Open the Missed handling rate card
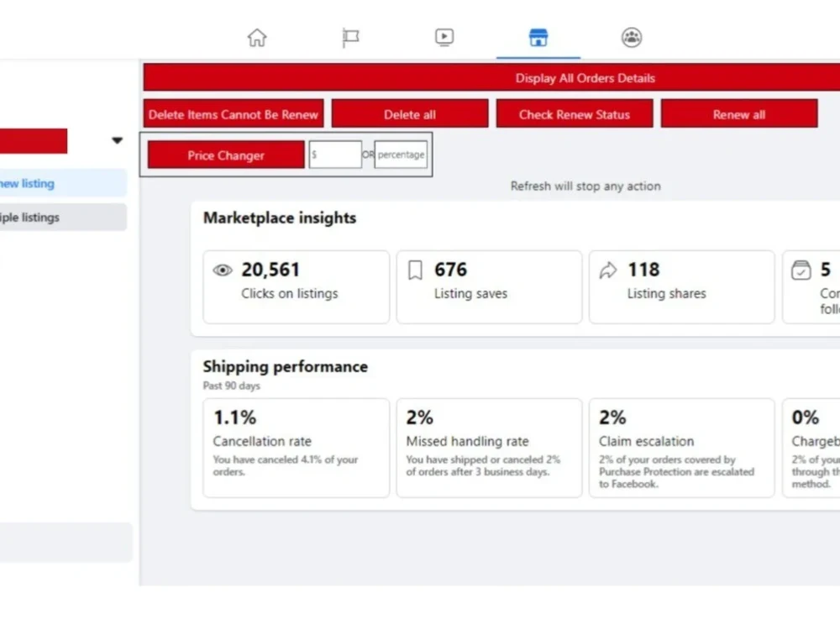 (x=489, y=448)
